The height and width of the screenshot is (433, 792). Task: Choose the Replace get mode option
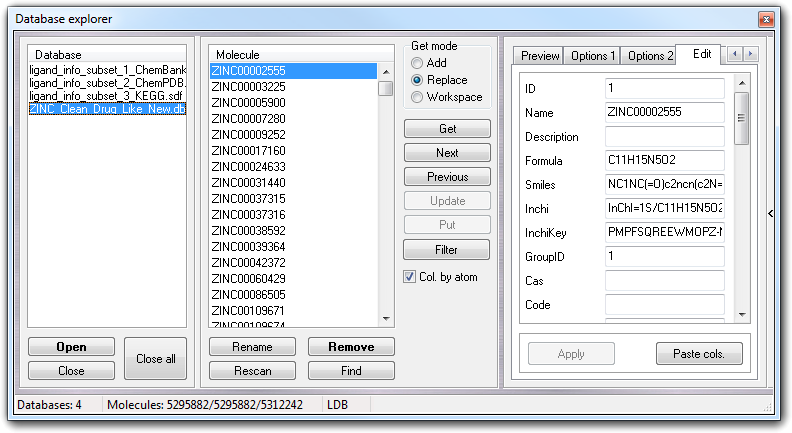417,80
